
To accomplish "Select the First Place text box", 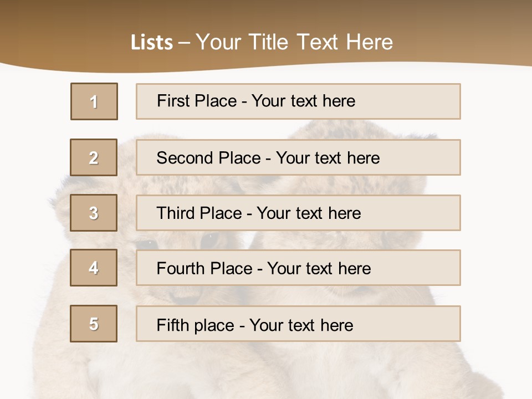I will [298, 101].
